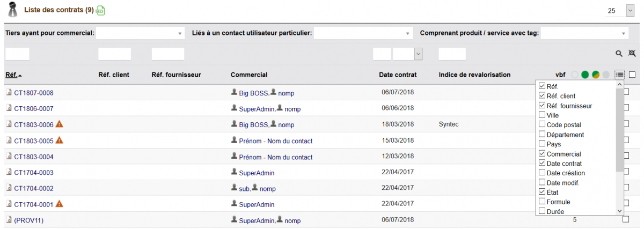This screenshot has height=229, width=644.
Task: Click the search magnifier icon
Action: 619,54
